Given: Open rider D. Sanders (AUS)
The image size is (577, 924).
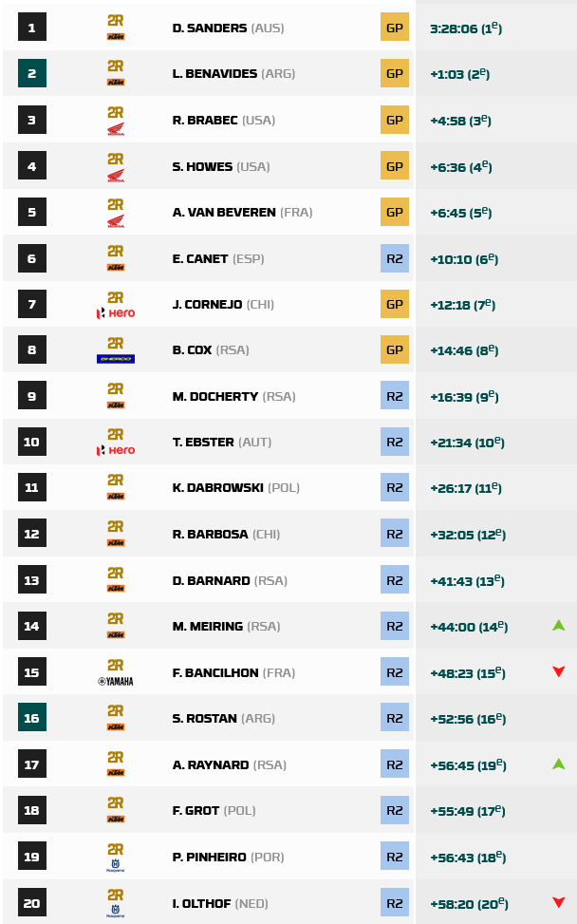Looking at the screenshot, I should point(228,28).
